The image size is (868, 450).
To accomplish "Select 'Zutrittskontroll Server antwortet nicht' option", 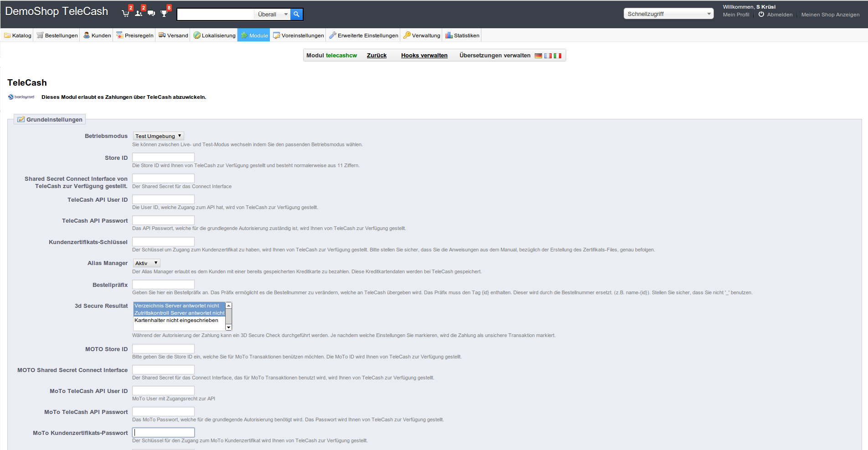I will click(x=179, y=313).
